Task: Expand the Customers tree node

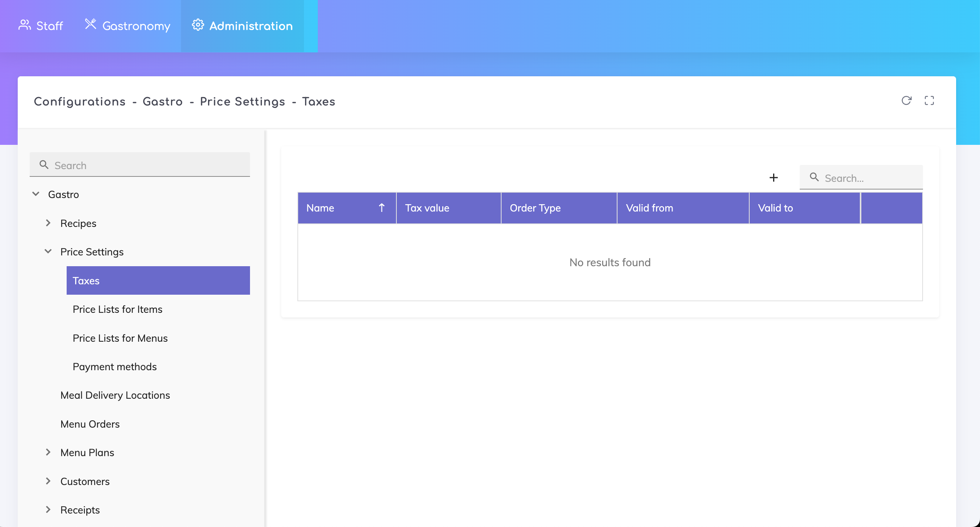Action: click(48, 481)
